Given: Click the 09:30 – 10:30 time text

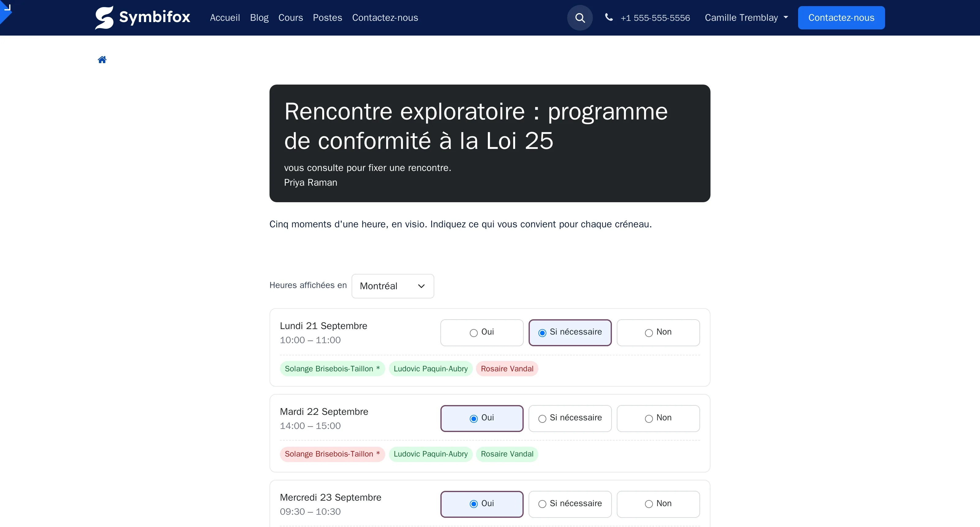Looking at the screenshot, I should 310,512.
